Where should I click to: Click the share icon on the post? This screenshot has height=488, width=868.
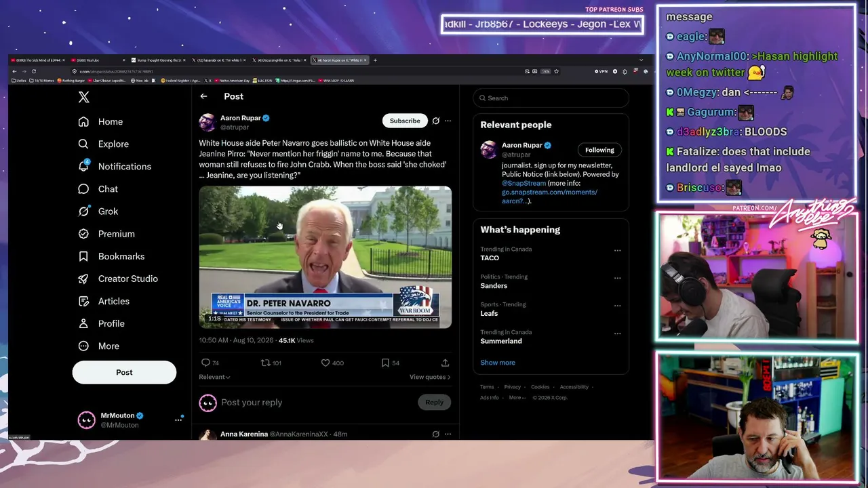[x=445, y=363]
